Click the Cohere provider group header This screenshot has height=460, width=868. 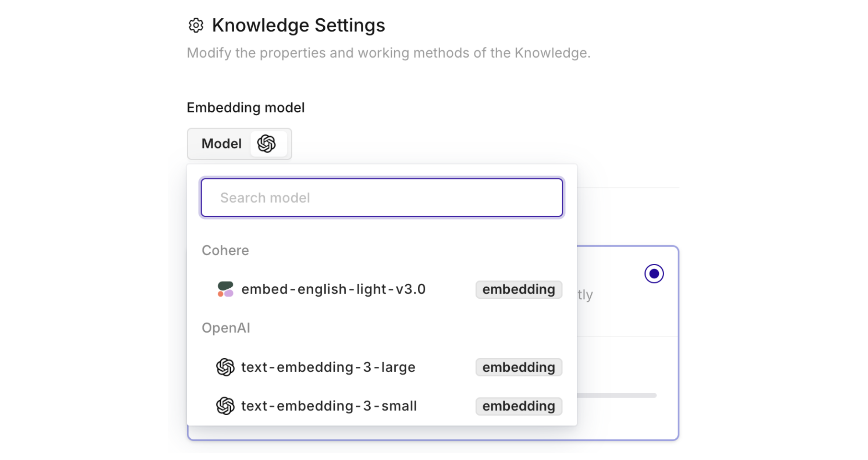(x=225, y=250)
